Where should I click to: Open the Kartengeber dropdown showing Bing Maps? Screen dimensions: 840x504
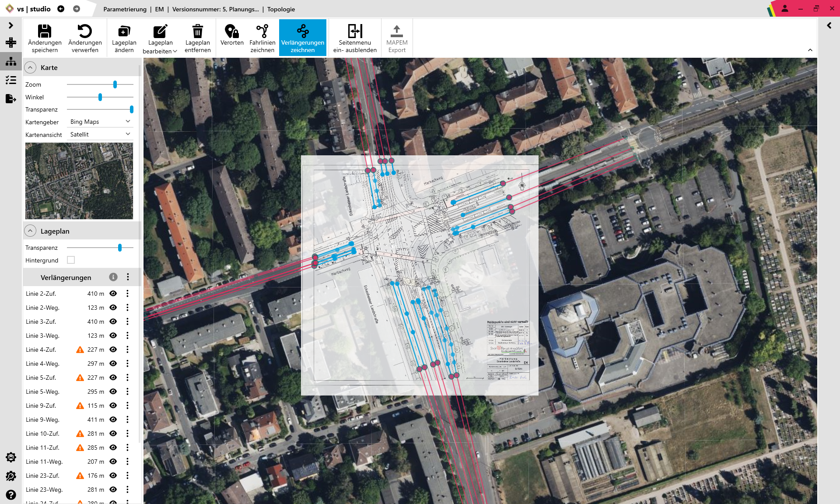point(100,121)
